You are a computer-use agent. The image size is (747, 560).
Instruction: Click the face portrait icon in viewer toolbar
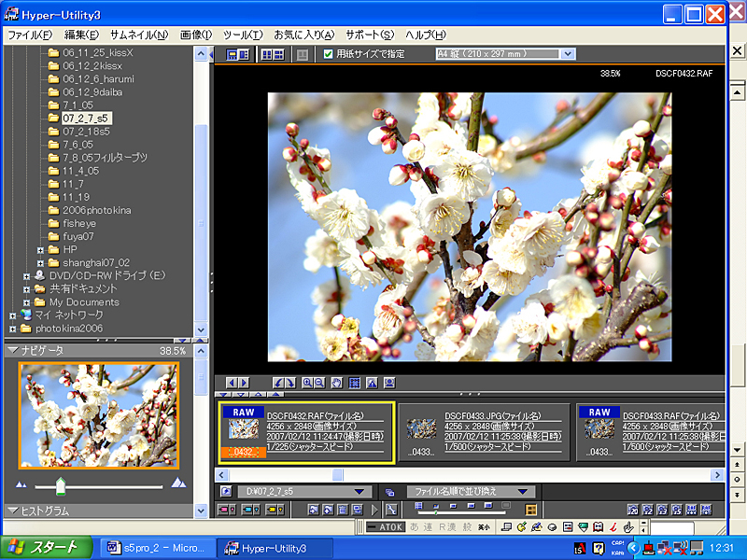(x=389, y=383)
